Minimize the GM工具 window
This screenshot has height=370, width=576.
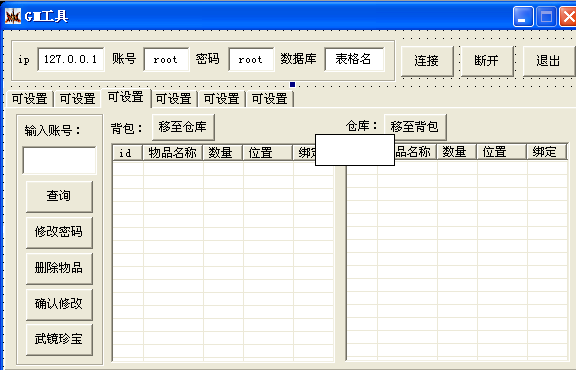(523, 17)
